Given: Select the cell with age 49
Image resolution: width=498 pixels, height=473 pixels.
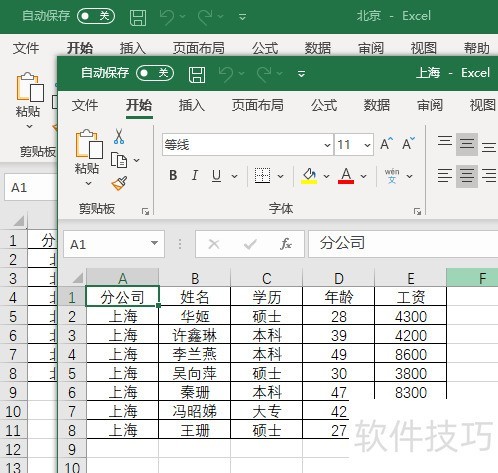Looking at the screenshot, I should coord(339,354).
